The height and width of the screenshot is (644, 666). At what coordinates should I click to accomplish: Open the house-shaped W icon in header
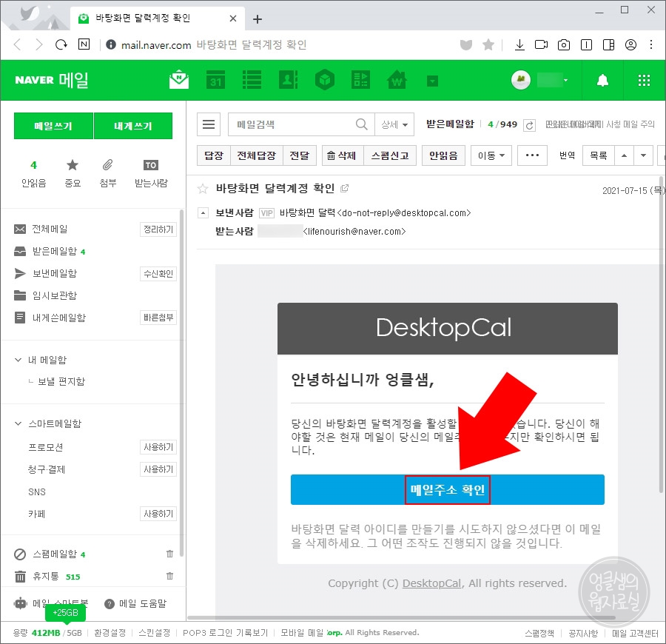click(397, 79)
